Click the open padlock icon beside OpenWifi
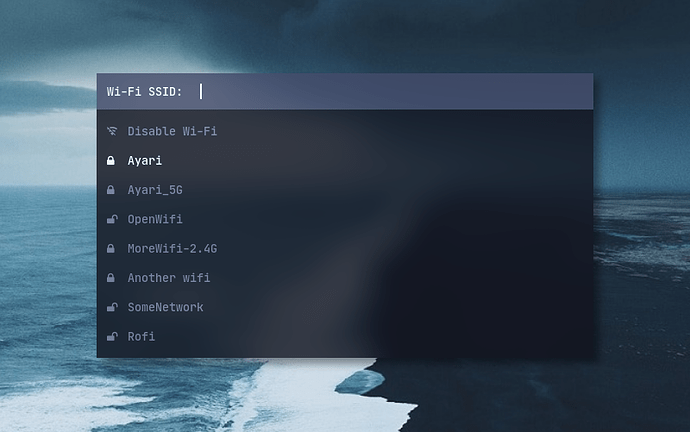The image size is (690, 432). tap(111, 219)
